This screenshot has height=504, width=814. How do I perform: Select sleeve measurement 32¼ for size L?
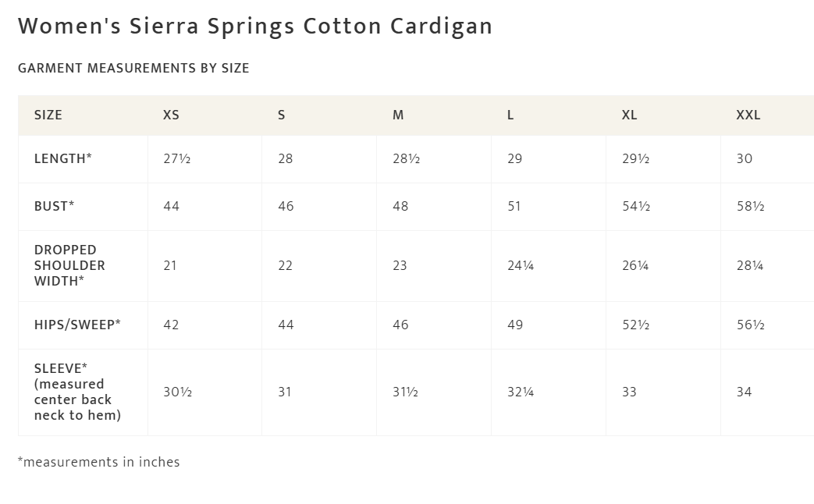(x=521, y=392)
